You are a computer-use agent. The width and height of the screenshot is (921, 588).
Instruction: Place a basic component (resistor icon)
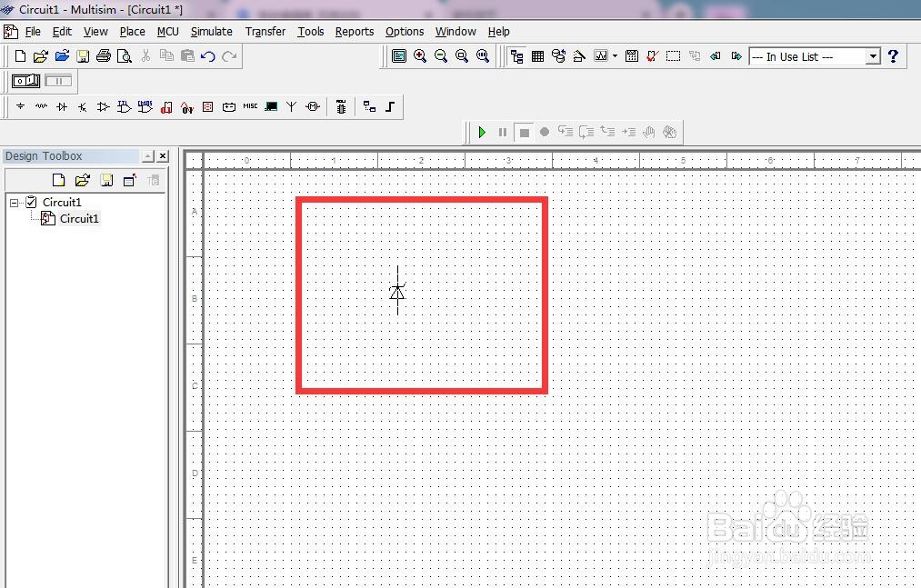point(41,106)
